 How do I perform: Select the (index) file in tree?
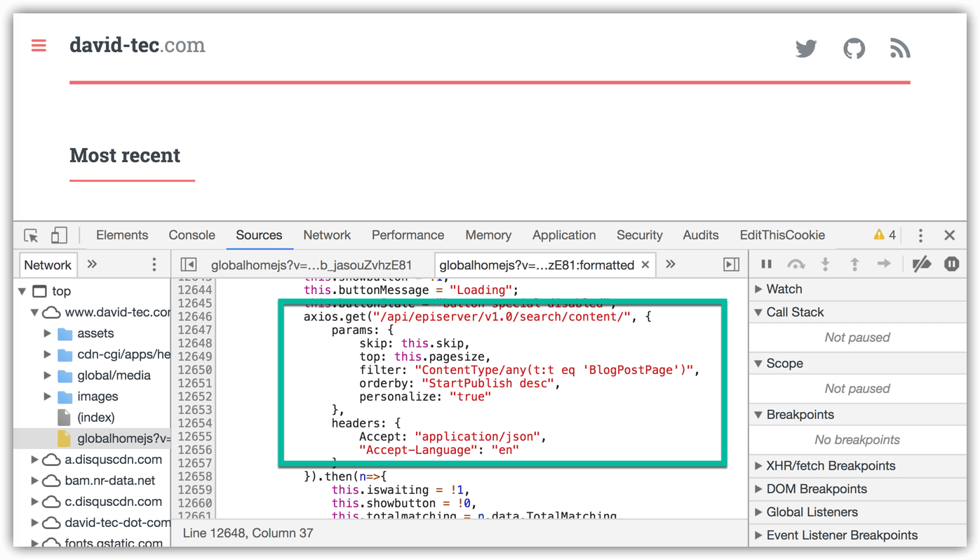coord(95,418)
